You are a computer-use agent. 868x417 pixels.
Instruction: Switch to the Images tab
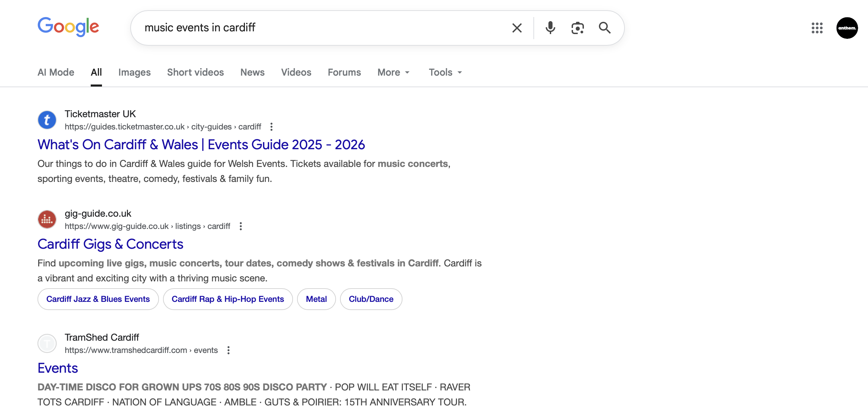pos(134,72)
